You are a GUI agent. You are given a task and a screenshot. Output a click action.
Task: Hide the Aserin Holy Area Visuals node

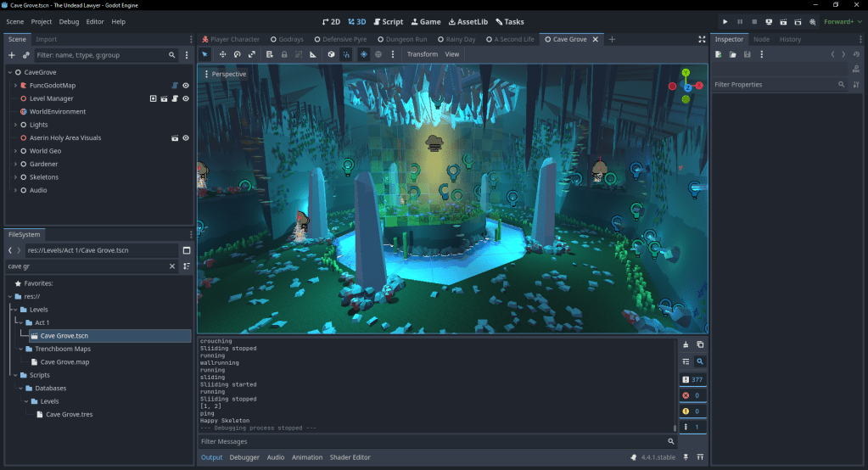185,137
